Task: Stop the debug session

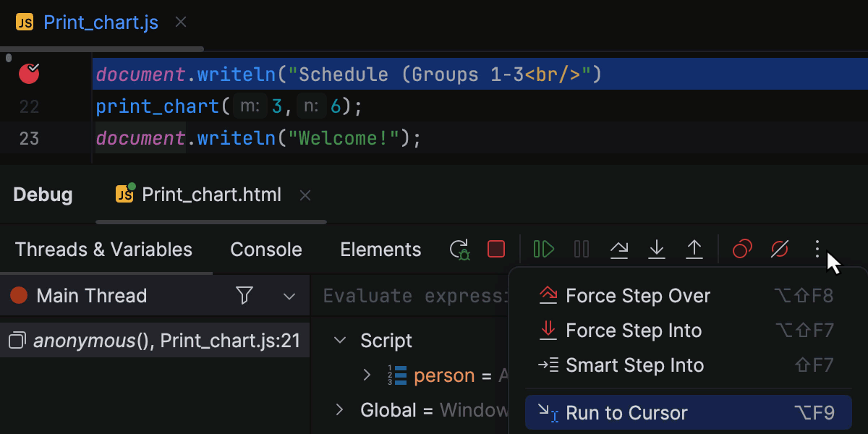Action: click(x=496, y=250)
